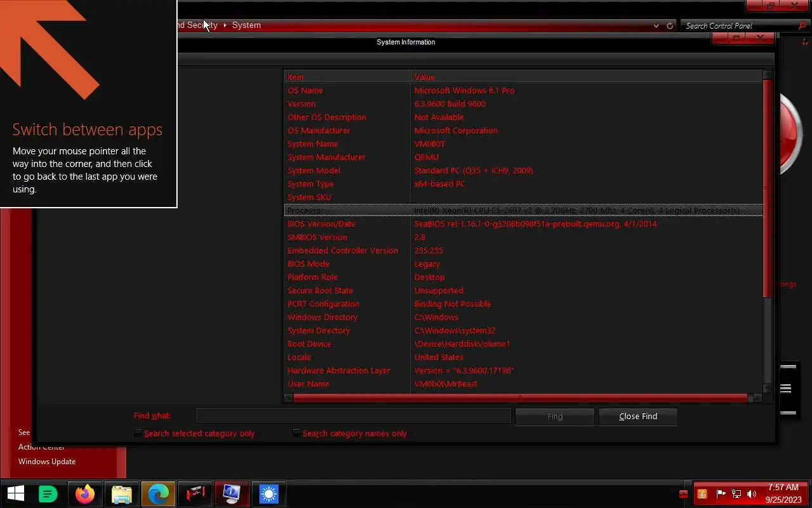Select the System Information taskbar icon
This screenshot has width=812, height=508.
[232, 494]
